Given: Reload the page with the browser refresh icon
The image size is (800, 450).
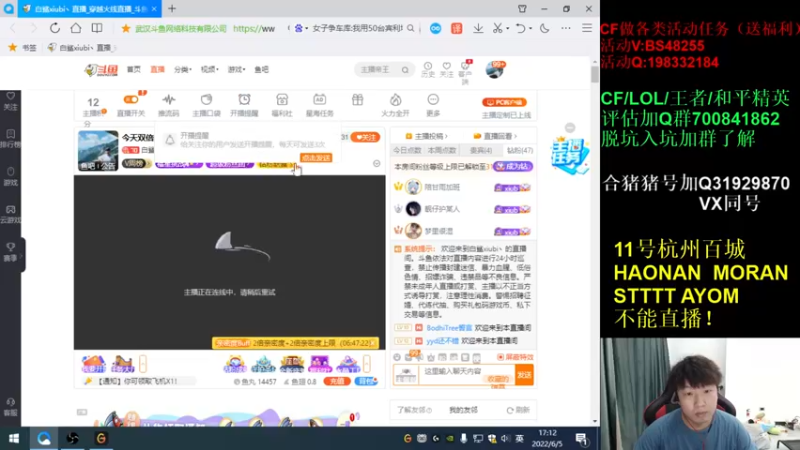Looking at the screenshot, I should pos(55,29).
